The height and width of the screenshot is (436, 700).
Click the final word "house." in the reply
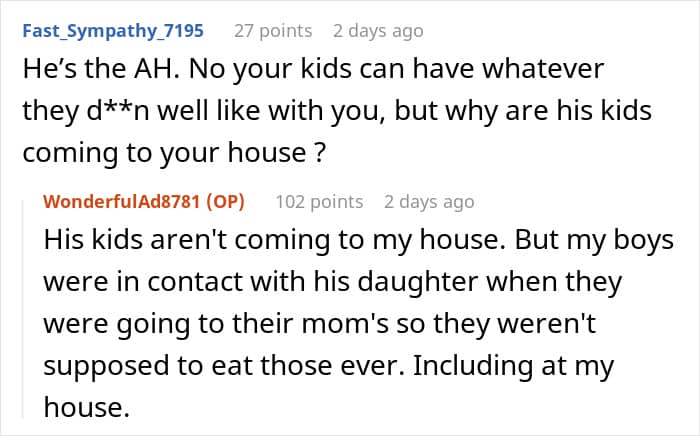pos(87,407)
